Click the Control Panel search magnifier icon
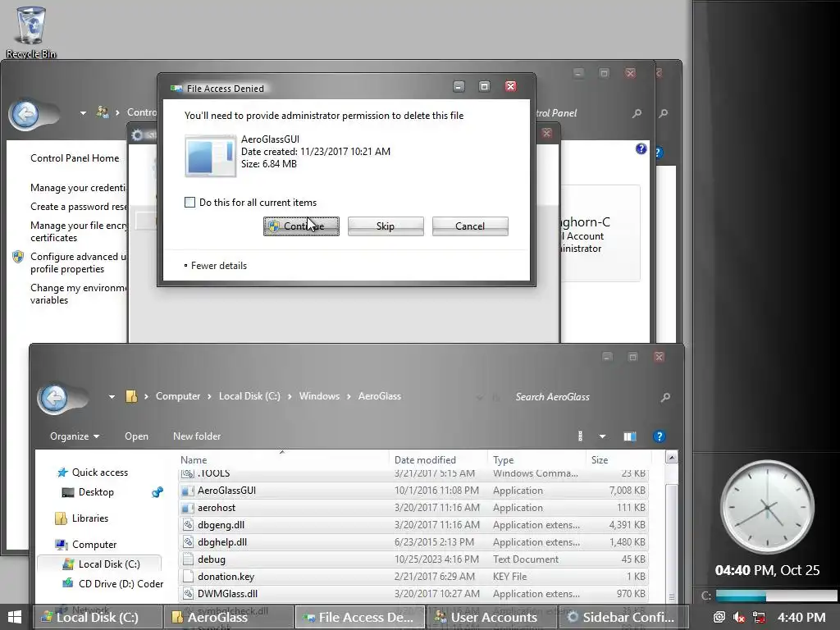Image resolution: width=840 pixels, height=630 pixels. pos(637,113)
